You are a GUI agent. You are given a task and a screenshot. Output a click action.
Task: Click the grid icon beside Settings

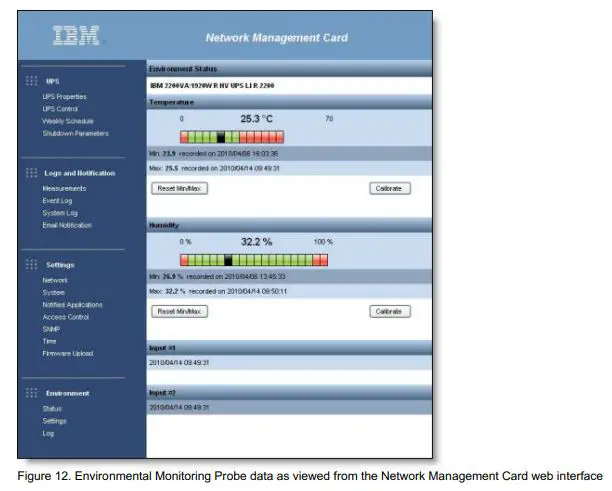(32, 264)
